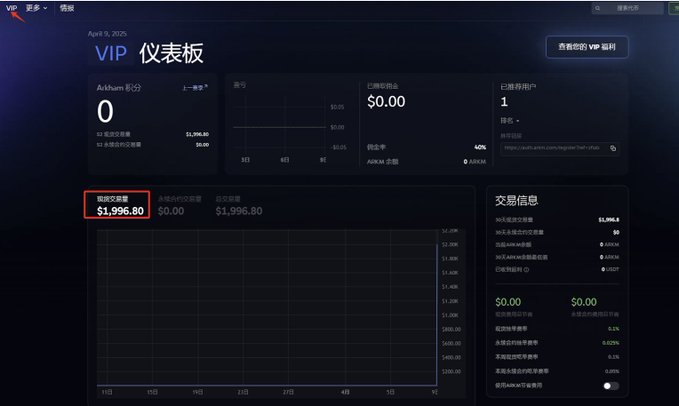Select the 现货交易量 tab
679x406 pixels.
[x=117, y=205]
